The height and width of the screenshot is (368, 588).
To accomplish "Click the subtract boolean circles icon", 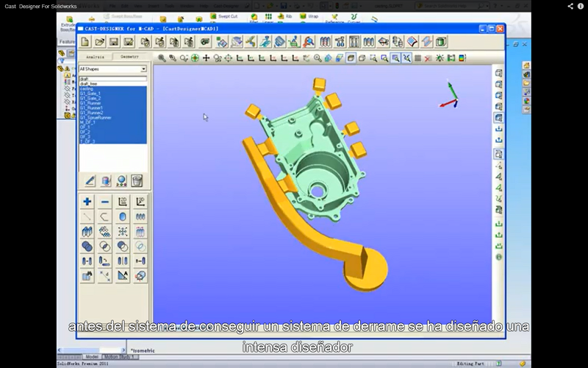I will [123, 247].
